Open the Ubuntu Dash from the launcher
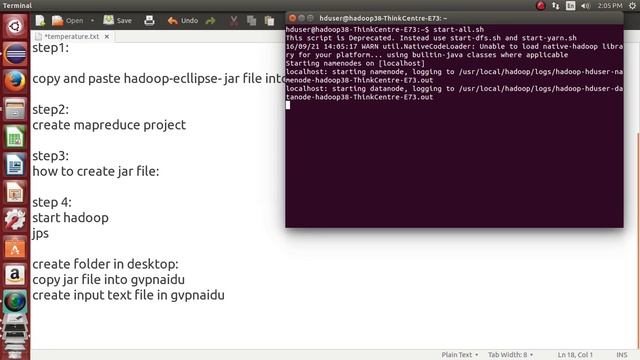640x360 pixels. point(15,26)
